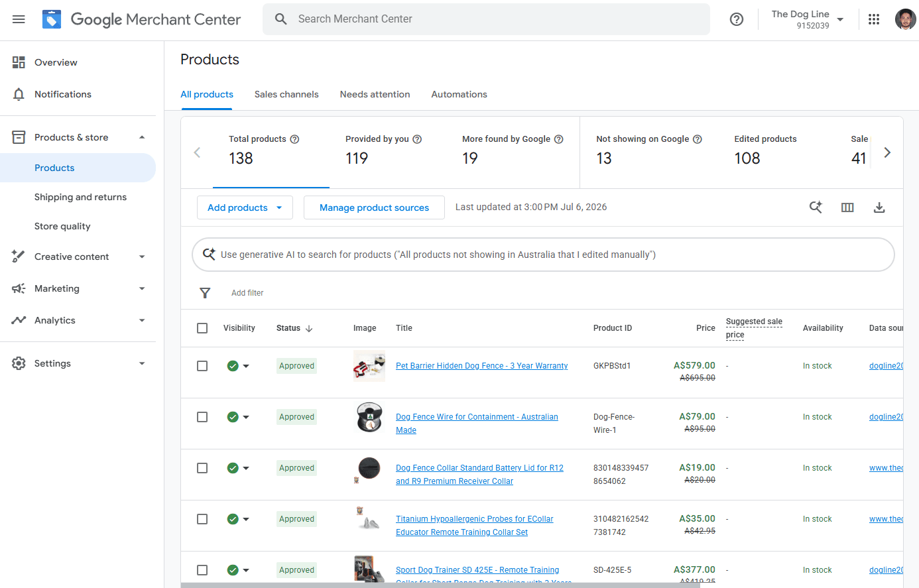This screenshot has width=919, height=588.
Task: Click the Overview dashboard icon
Action: coord(19,62)
